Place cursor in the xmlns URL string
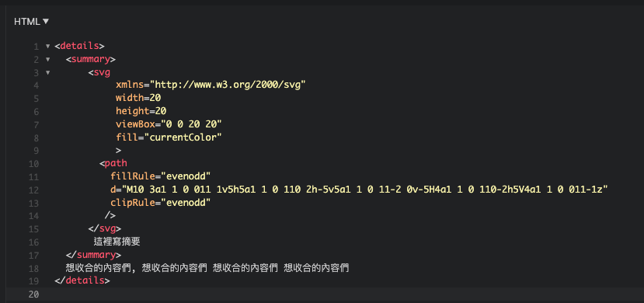The width and height of the screenshot is (644, 303). [x=228, y=85]
